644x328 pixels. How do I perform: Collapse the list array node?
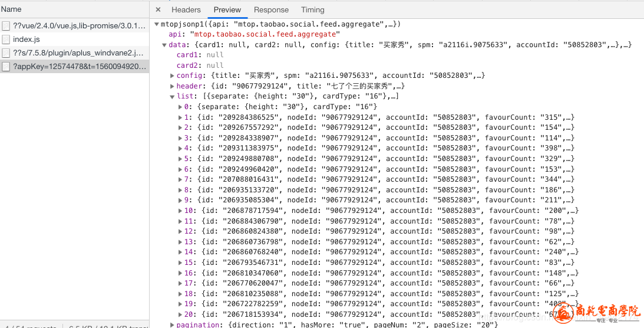click(172, 97)
